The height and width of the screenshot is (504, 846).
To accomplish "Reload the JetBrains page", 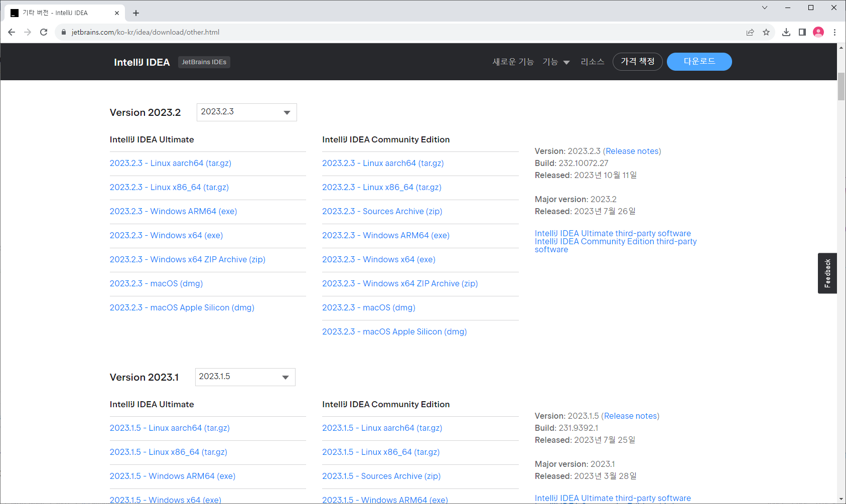I will pos(44,32).
